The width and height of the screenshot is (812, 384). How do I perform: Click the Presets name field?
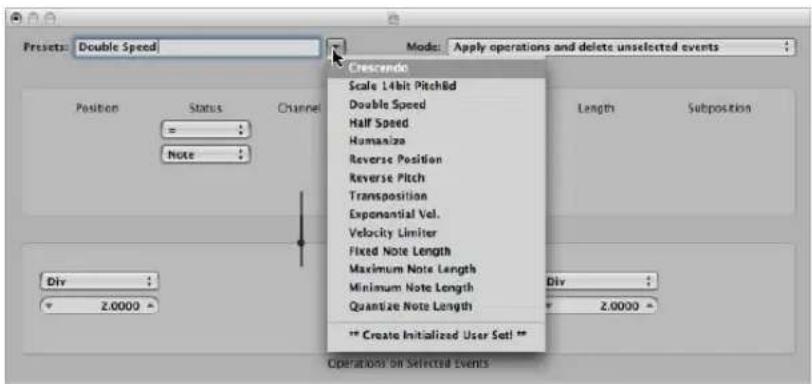[x=198, y=47]
